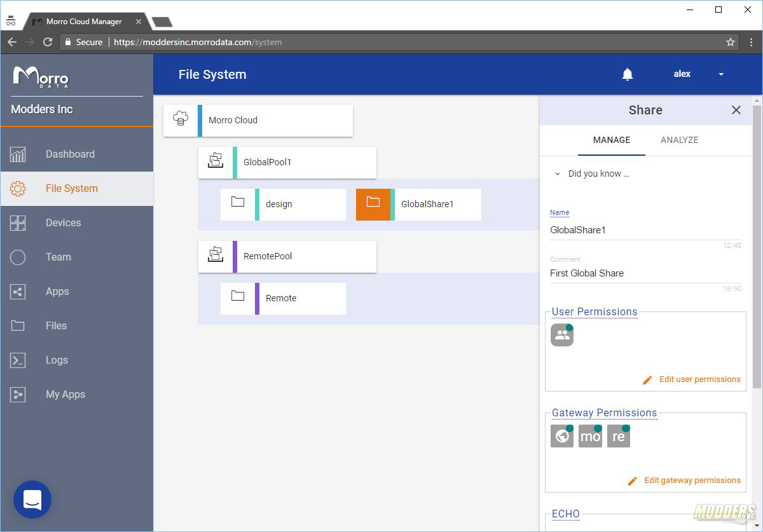The width and height of the screenshot is (763, 532).
Task: Click the Name field with GlobalShare1
Action: click(x=645, y=230)
